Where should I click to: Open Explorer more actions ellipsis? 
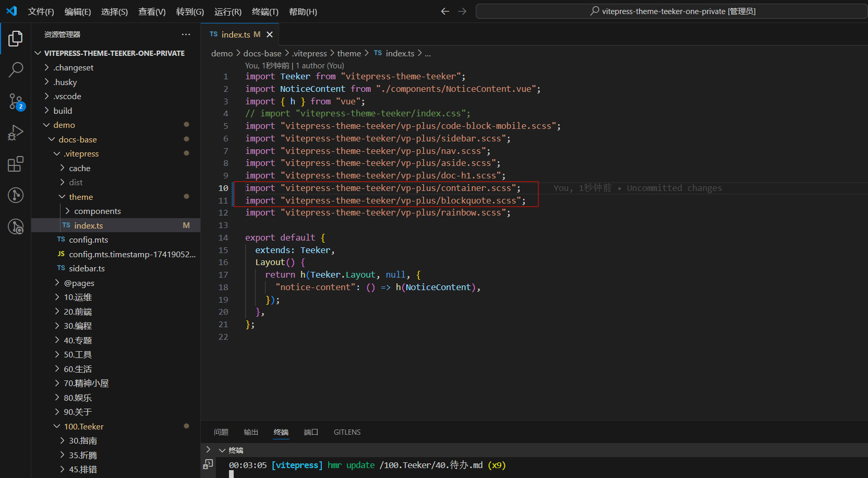(x=186, y=34)
